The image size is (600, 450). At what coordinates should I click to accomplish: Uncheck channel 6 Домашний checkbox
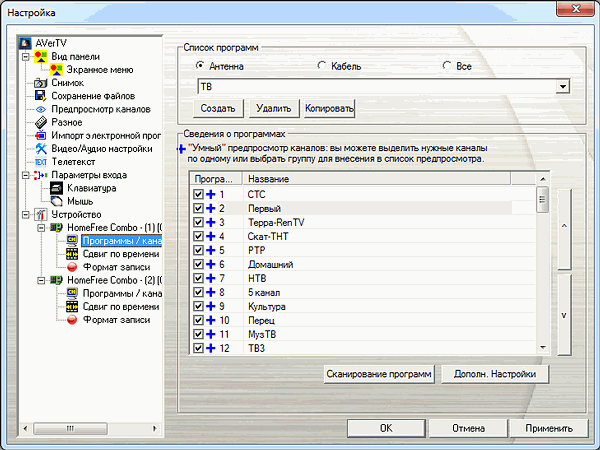point(198,264)
